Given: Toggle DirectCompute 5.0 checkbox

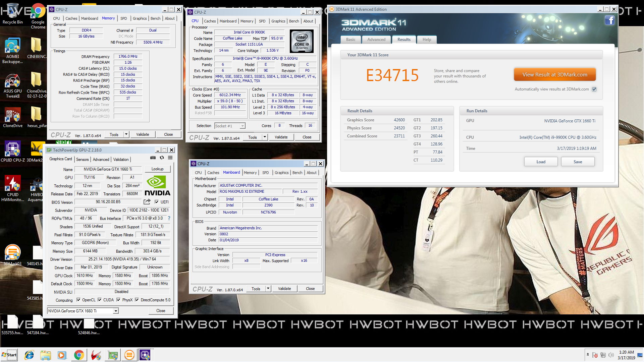Looking at the screenshot, I should (x=137, y=300).
